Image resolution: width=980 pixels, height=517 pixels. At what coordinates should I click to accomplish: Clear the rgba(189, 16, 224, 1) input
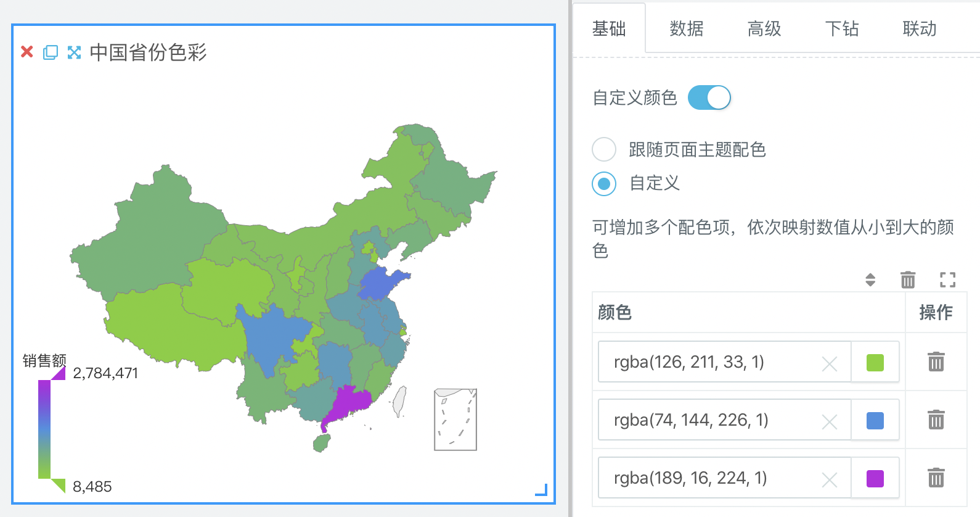(x=830, y=480)
